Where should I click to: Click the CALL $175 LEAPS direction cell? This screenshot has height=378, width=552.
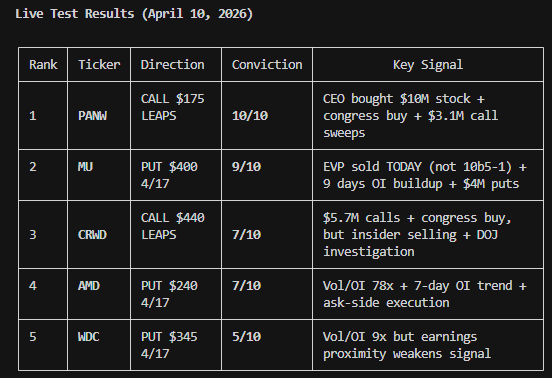[176, 116]
